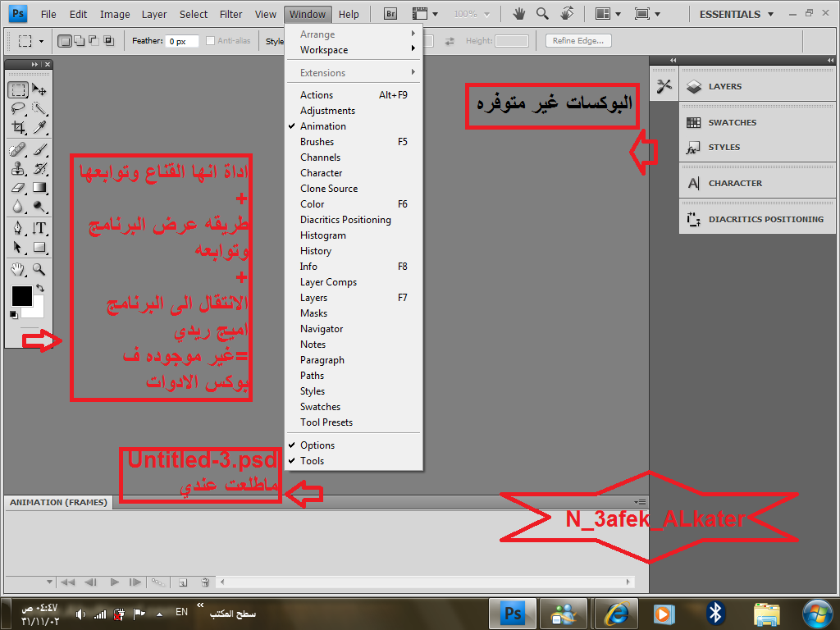This screenshot has height=630, width=840.
Task: Launch Adobe Bridge from the application bar
Action: coord(390,14)
